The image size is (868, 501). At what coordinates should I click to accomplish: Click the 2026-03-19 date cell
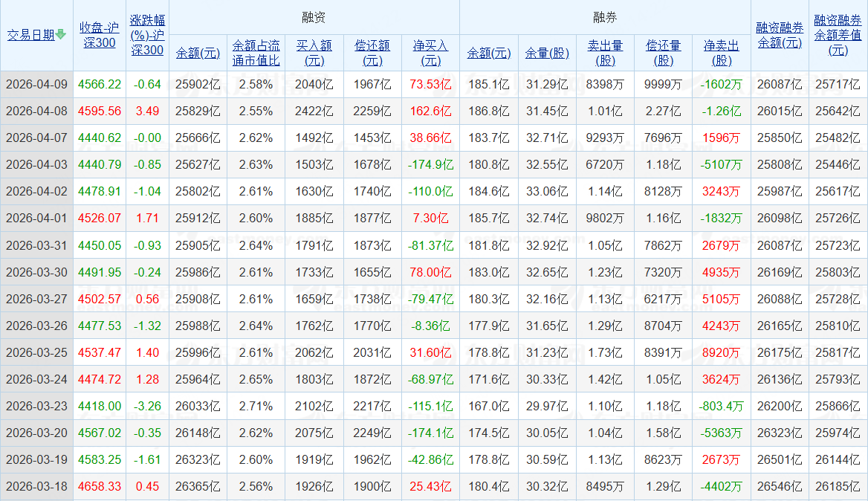click(36, 460)
